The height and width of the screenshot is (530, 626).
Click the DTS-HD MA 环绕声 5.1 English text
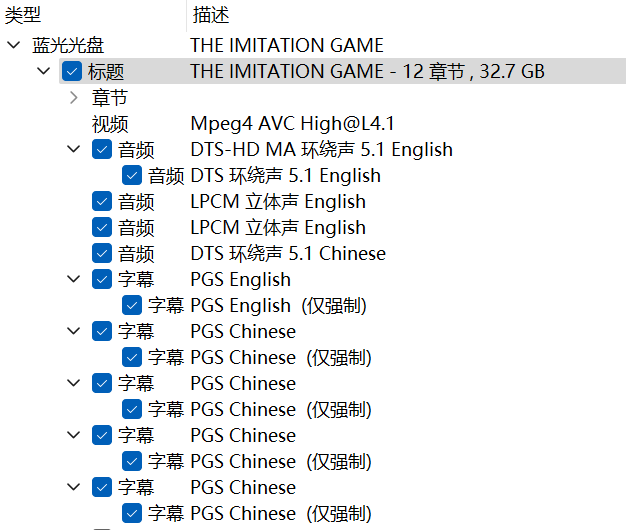tap(321, 150)
